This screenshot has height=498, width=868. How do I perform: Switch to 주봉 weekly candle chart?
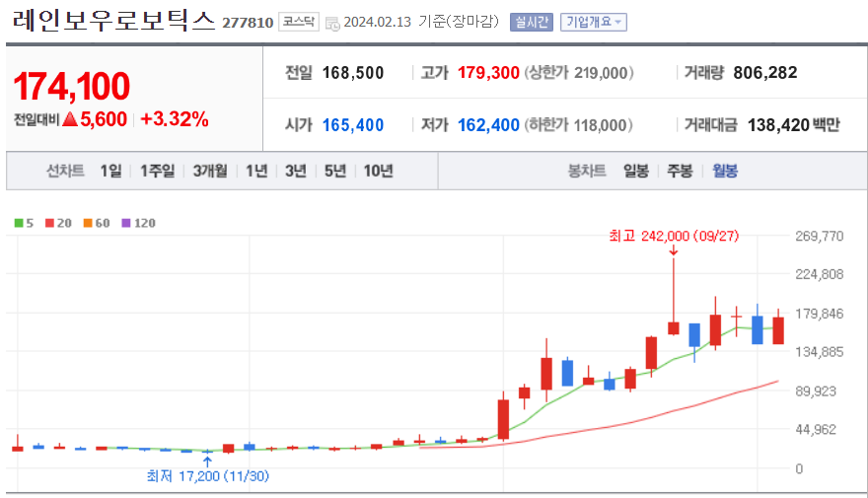pos(680,171)
